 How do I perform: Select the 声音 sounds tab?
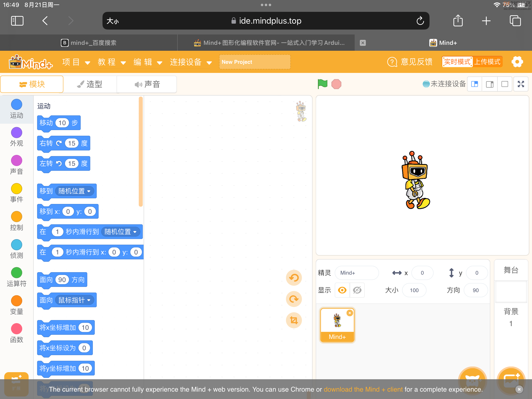coord(147,84)
